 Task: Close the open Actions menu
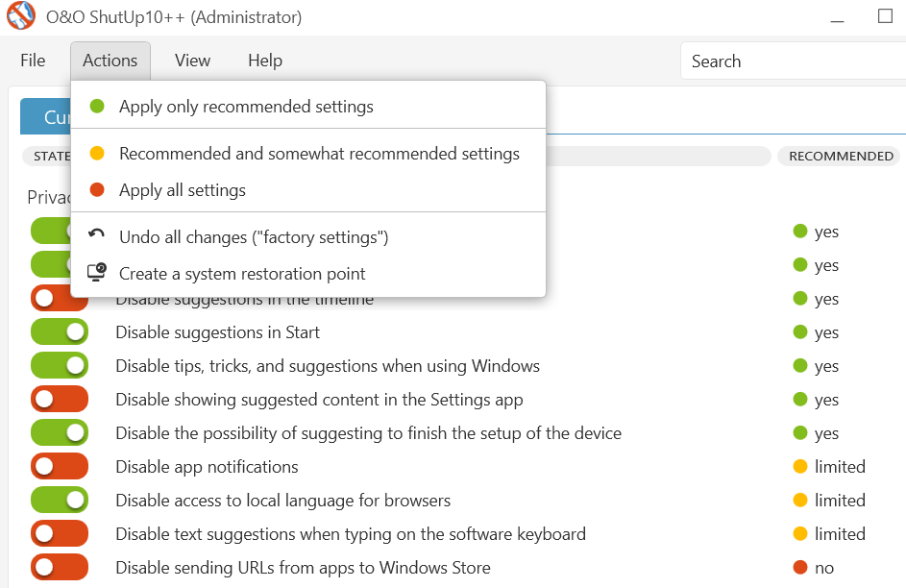pyautogui.click(x=110, y=61)
